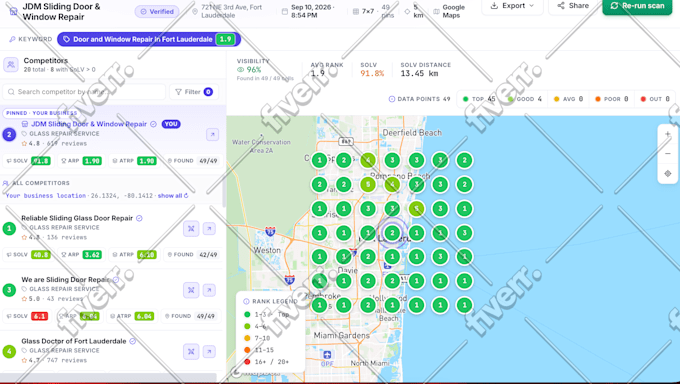680x384 pixels.
Task: Click the rank 1 badge for Reliable Sliding
Action: (9, 228)
